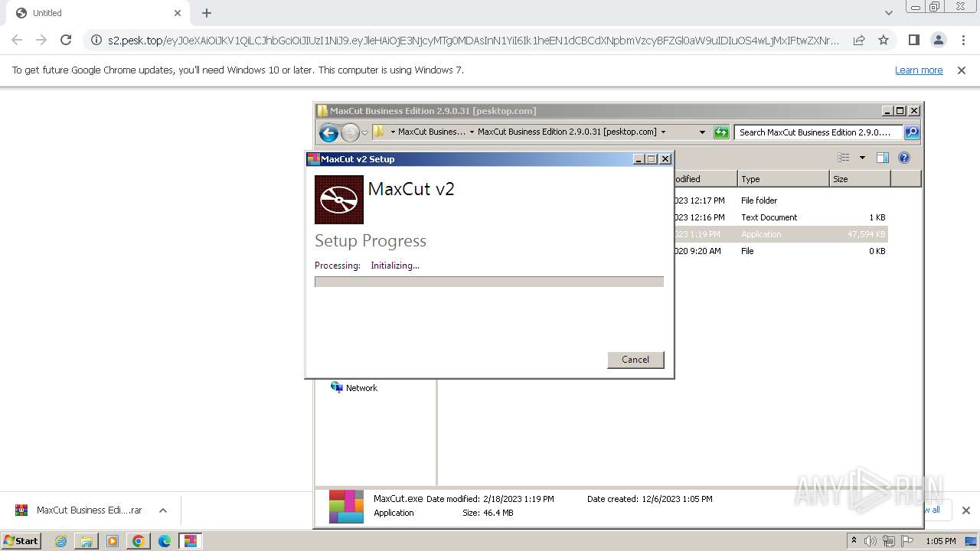Open a new Chrome tab
The image size is (980, 551).
click(x=207, y=13)
